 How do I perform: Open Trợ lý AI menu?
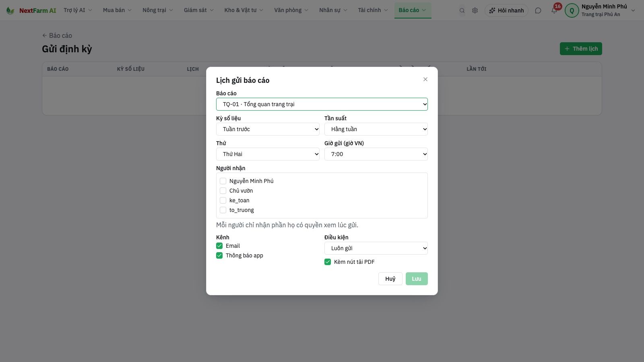(x=78, y=10)
